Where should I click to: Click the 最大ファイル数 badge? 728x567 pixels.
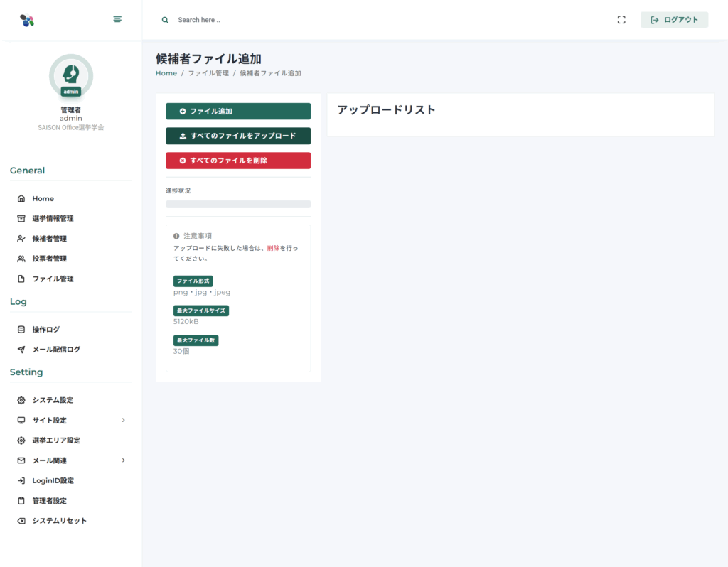[196, 340]
